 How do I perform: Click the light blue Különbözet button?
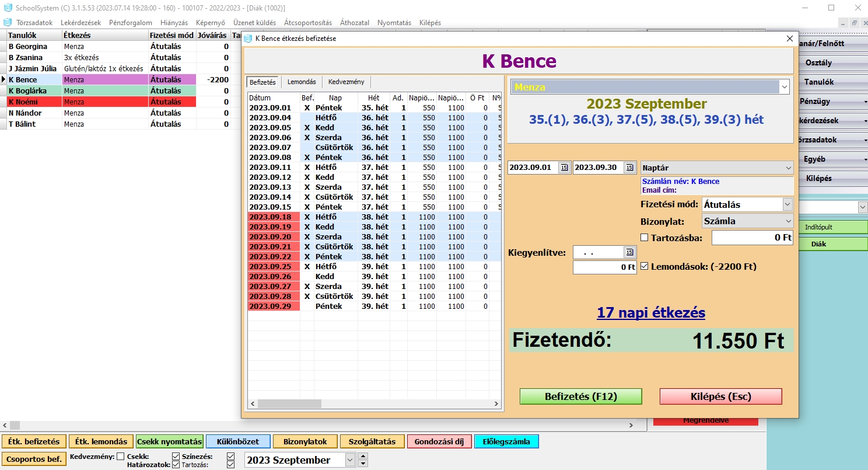tap(238, 441)
